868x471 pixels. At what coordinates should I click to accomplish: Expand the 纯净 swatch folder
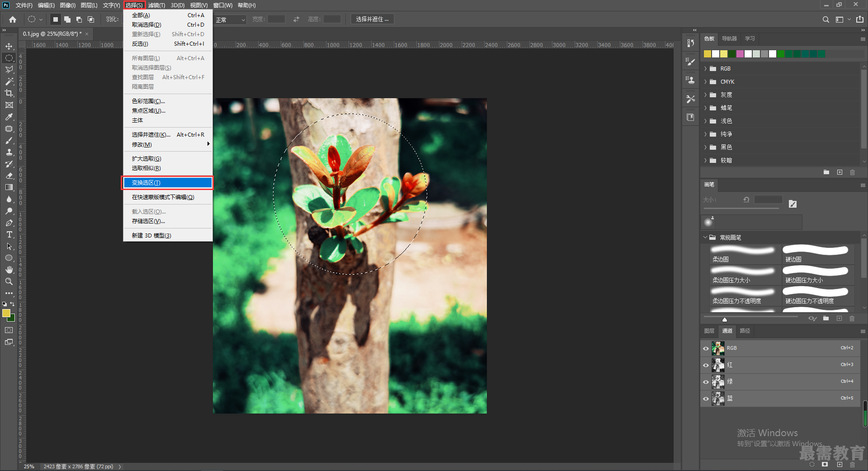[705, 134]
